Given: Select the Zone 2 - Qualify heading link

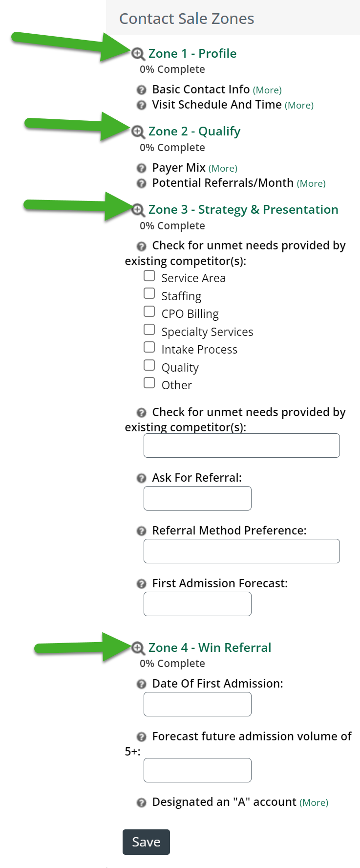Looking at the screenshot, I should click(x=194, y=132).
